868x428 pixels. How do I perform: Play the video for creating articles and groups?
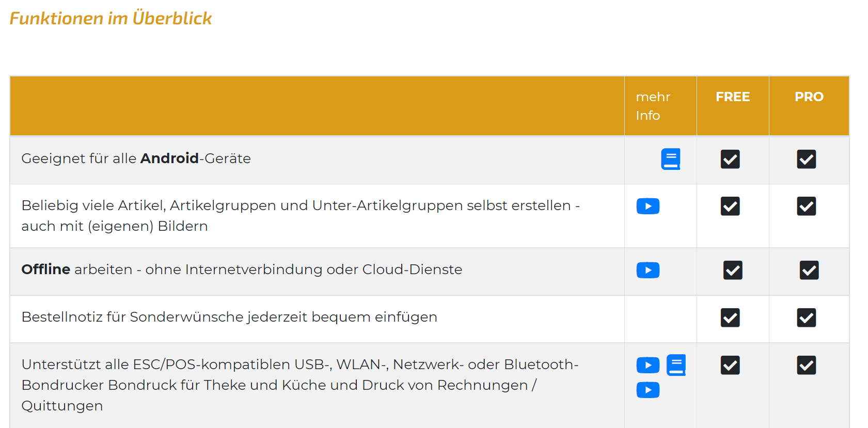648,206
